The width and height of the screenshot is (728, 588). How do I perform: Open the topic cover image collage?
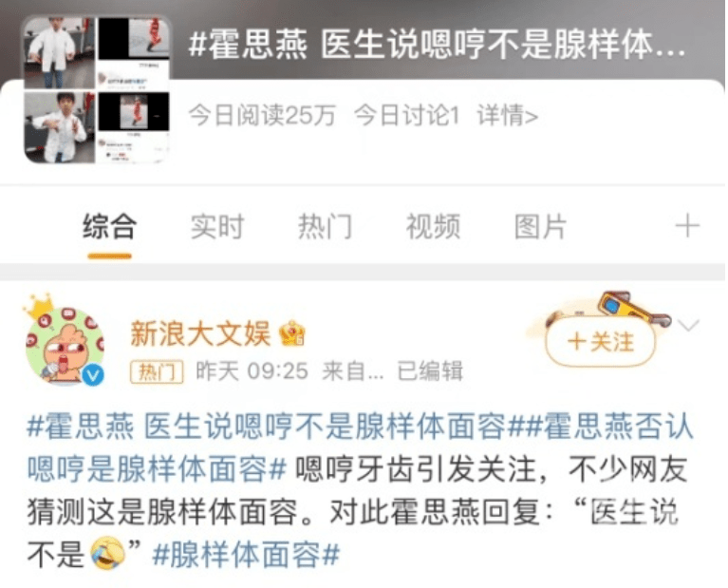pos(97,90)
